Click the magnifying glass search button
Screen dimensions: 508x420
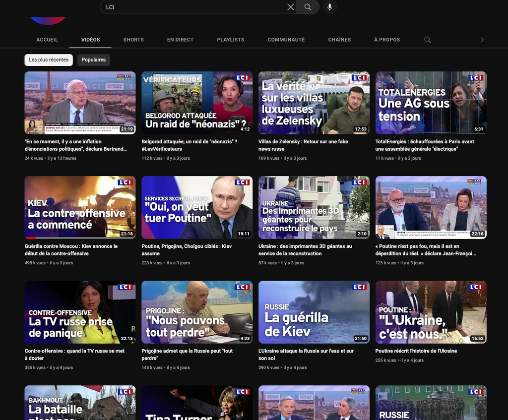pyautogui.click(x=308, y=7)
